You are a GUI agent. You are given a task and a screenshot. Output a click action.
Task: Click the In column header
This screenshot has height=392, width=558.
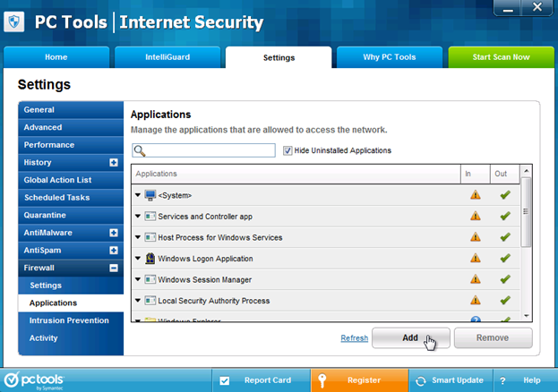coord(476,174)
